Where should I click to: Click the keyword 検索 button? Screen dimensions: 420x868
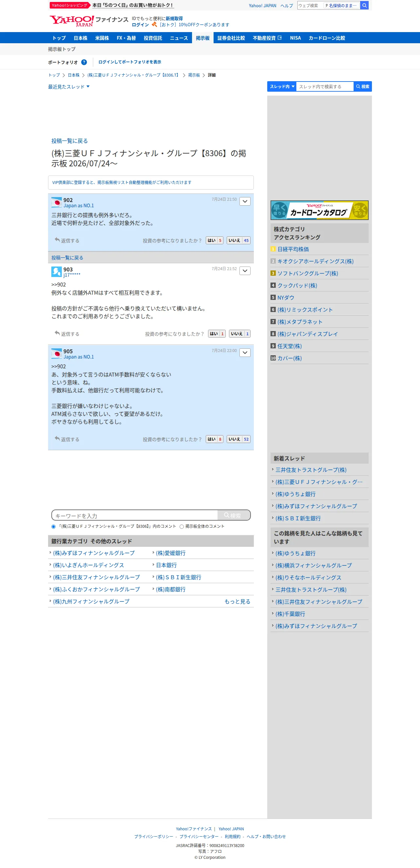coord(234,515)
